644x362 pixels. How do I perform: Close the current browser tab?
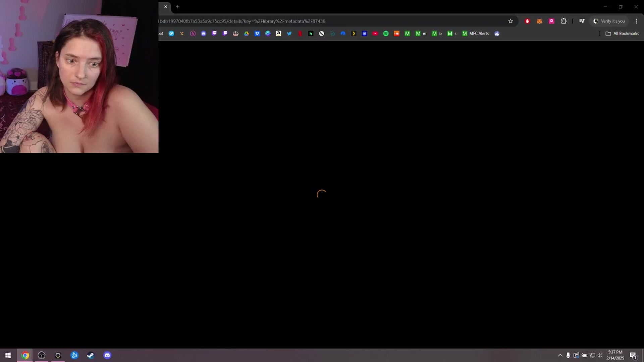click(165, 7)
